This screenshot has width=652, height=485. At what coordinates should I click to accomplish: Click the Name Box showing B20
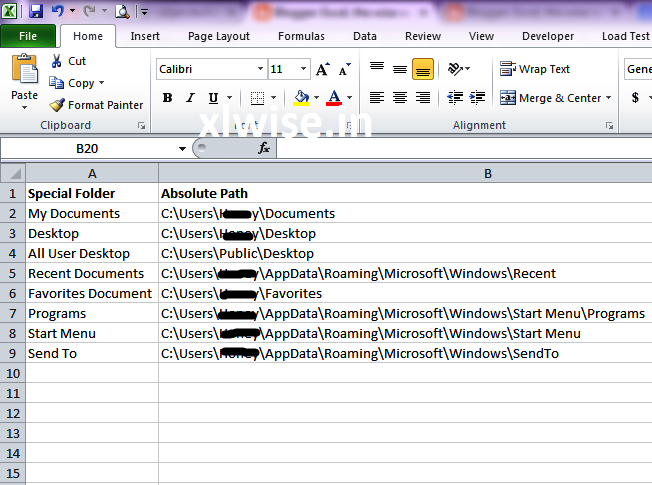tap(87, 148)
